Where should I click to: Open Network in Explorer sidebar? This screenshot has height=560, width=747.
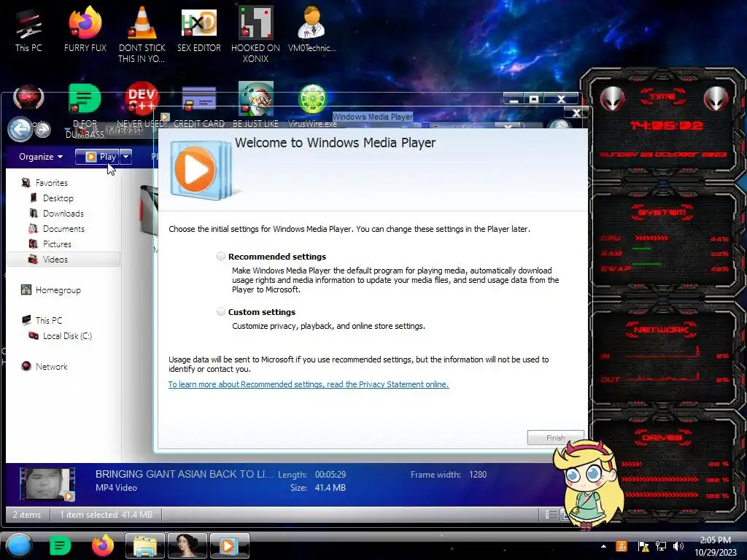click(x=51, y=366)
